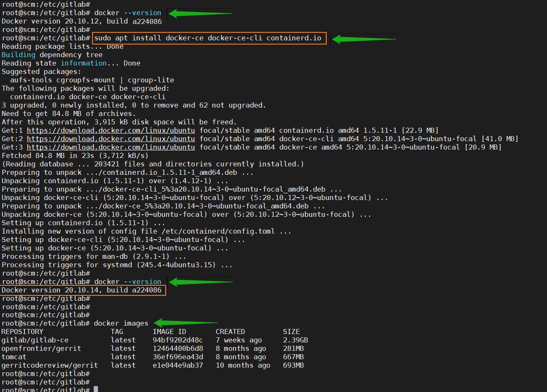Select the 'docker images' command text
The height and width of the screenshot is (392, 547).
point(121,323)
